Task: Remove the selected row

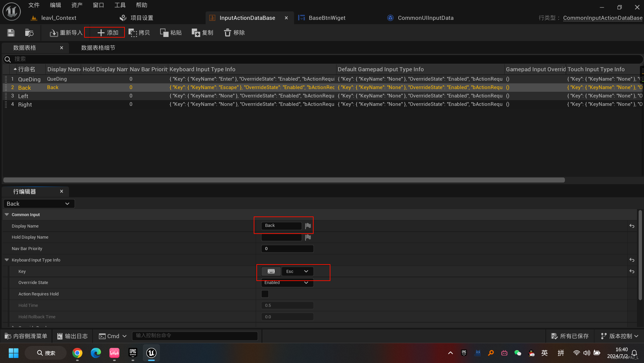Action: click(x=234, y=33)
